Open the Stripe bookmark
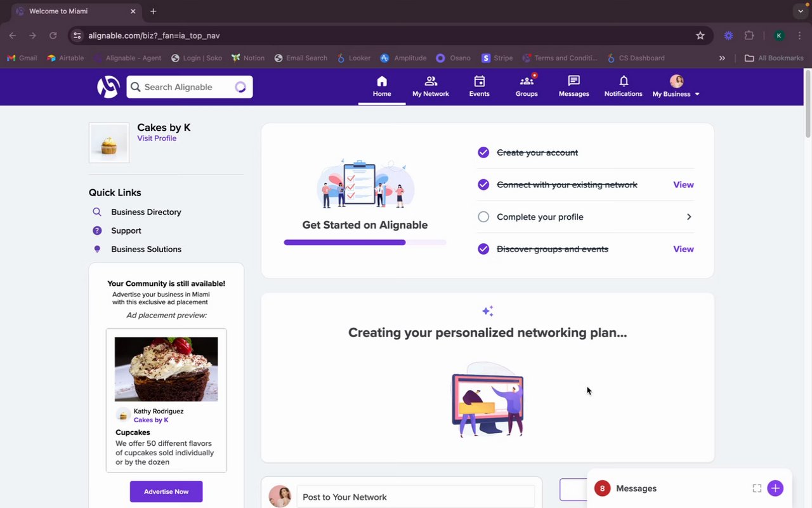 [497, 58]
